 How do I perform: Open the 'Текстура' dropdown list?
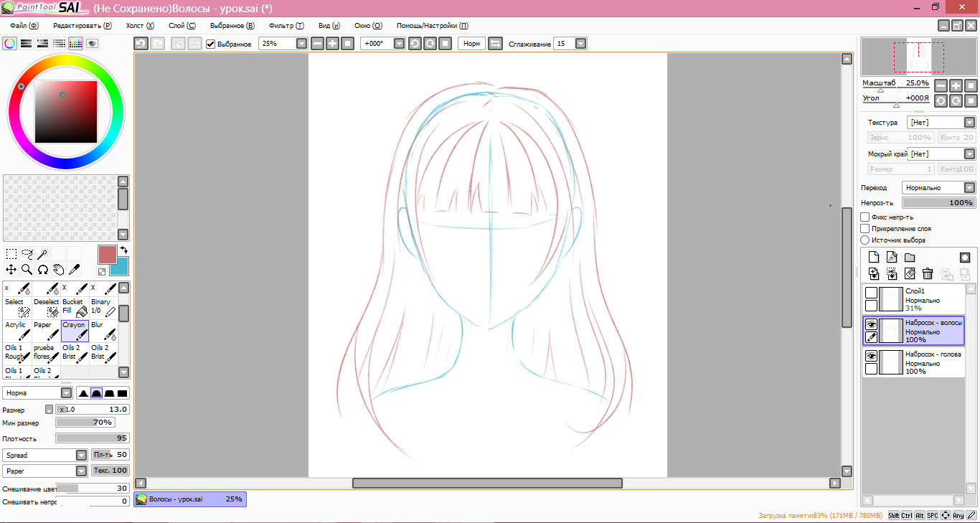click(969, 123)
